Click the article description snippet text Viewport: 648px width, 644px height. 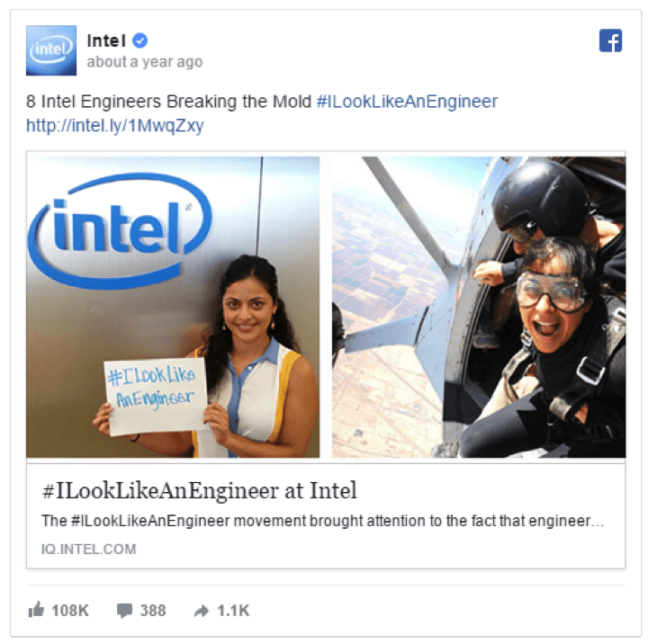click(323, 521)
